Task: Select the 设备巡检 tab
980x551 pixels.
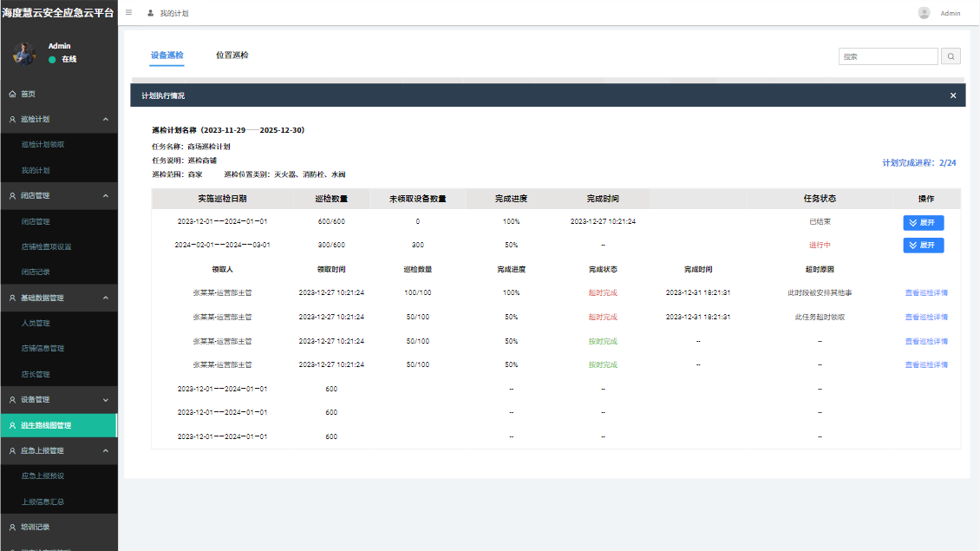Action: (x=167, y=56)
